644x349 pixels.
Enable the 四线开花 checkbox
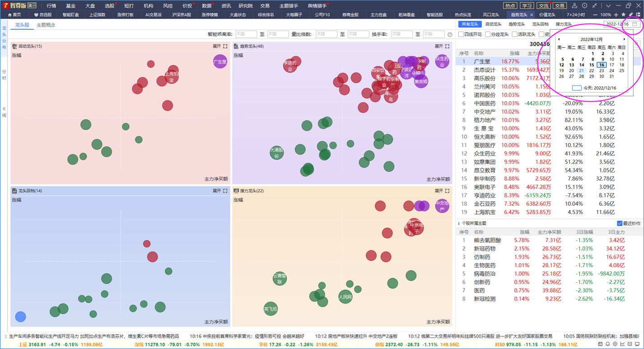coord(461,34)
